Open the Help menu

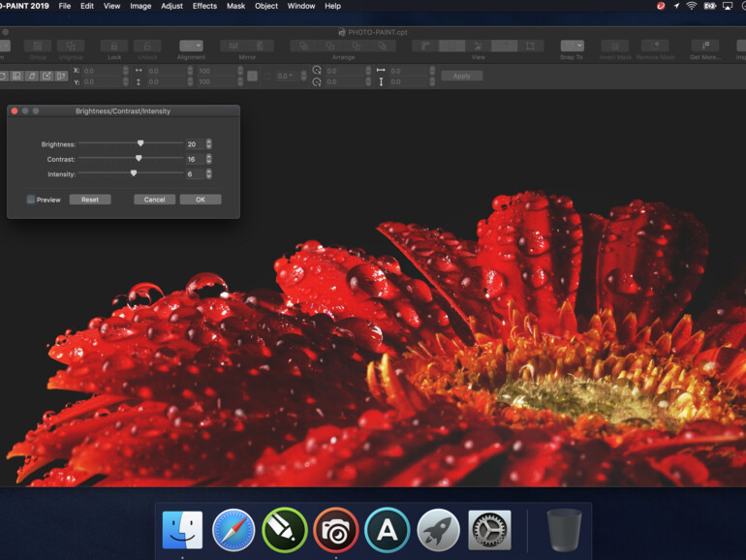pos(332,6)
